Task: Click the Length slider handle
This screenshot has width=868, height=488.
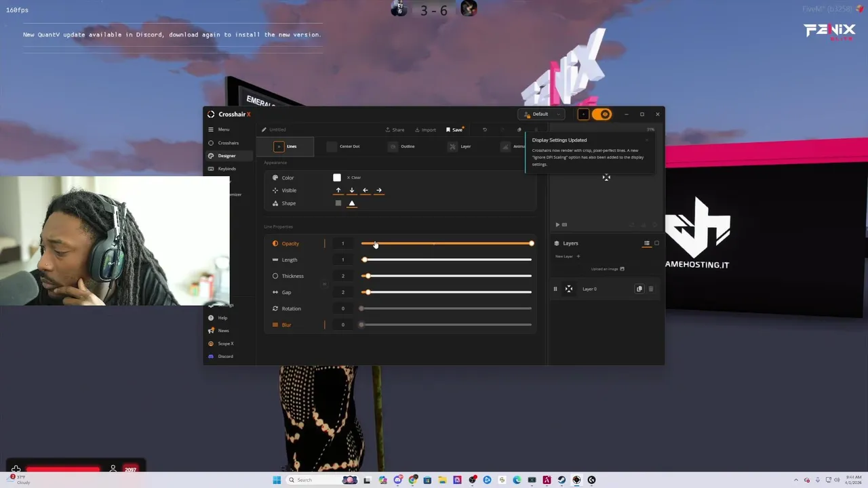Action: (x=364, y=260)
